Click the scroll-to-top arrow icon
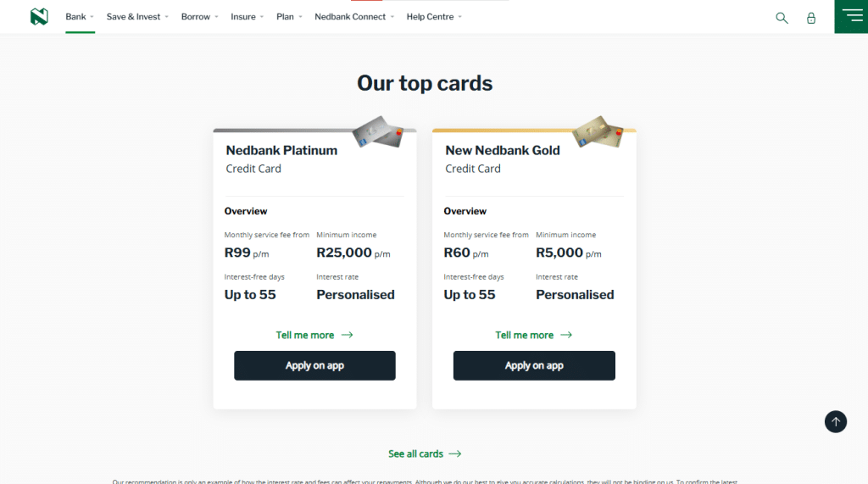The width and height of the screenshot is (868, 484). pyautogui.click(x=836, y=421)
